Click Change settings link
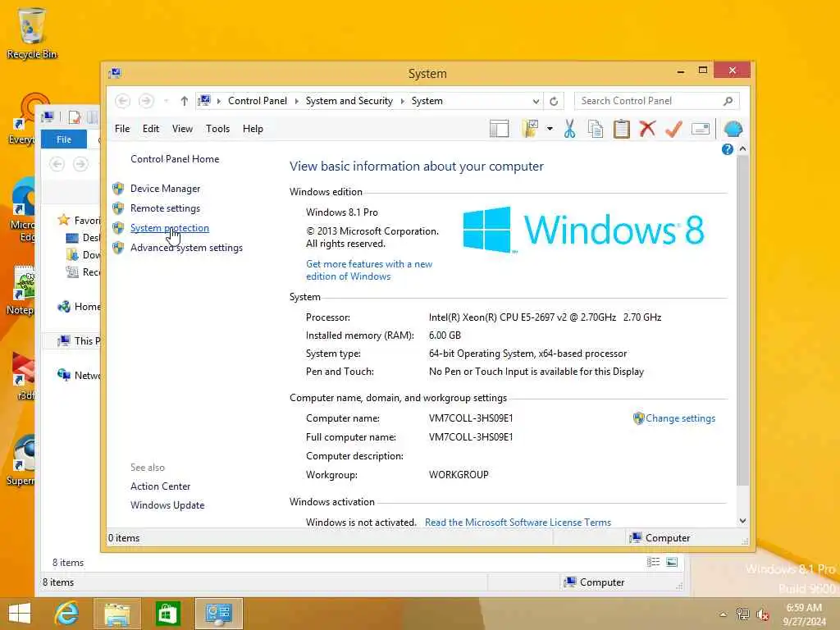The height and width of the screenshot is (630, 840). (x=680, y=418)
